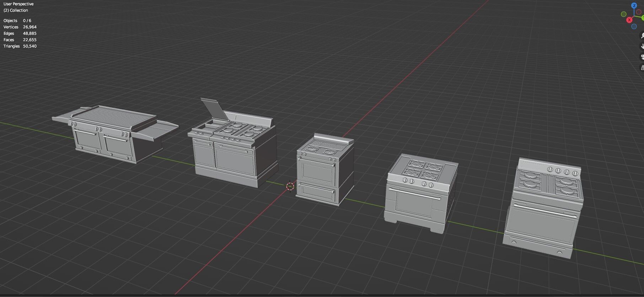The image size is (644, 297).
Task: Click the Edges value '48,885'
Action: pyautogui.click(x=29, y=33)
